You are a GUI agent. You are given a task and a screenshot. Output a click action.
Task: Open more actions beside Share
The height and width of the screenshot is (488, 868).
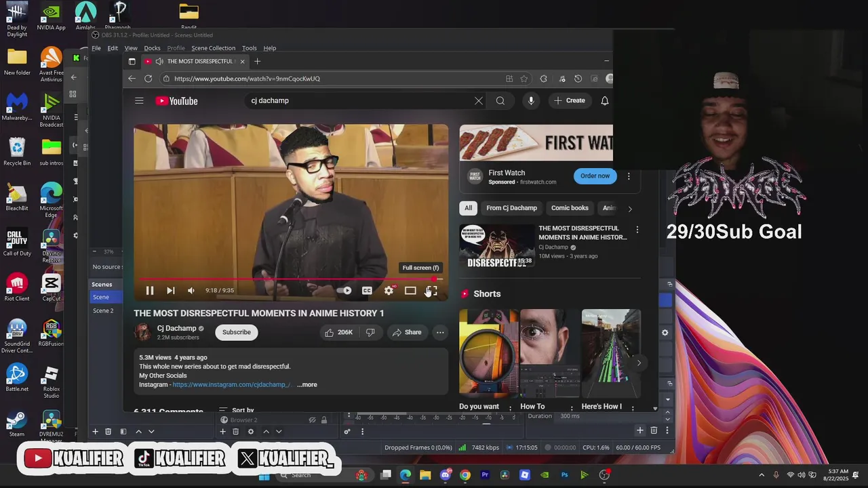tap(440, 332)
